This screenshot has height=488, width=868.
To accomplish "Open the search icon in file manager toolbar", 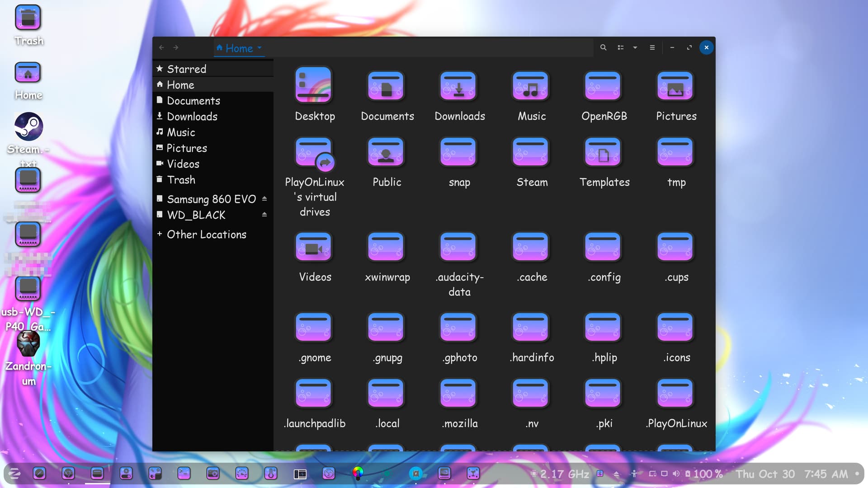I will pyautogui.click(x=603, y=47).
